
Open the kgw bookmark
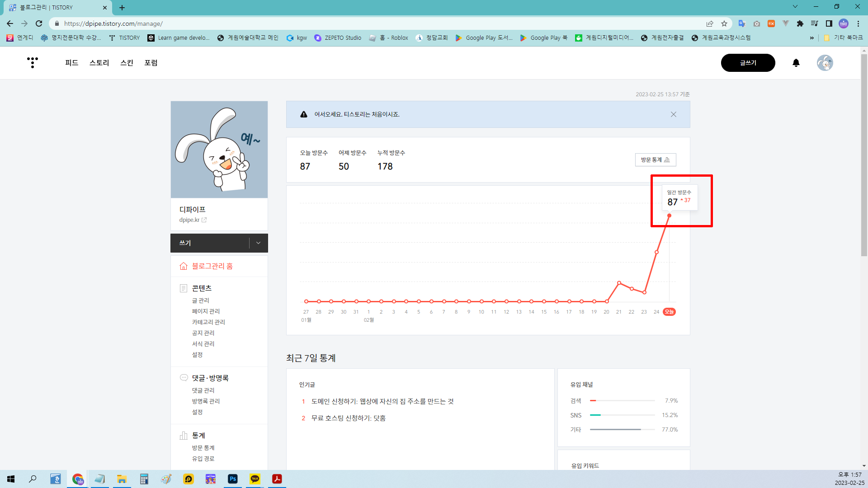(297, 38)
